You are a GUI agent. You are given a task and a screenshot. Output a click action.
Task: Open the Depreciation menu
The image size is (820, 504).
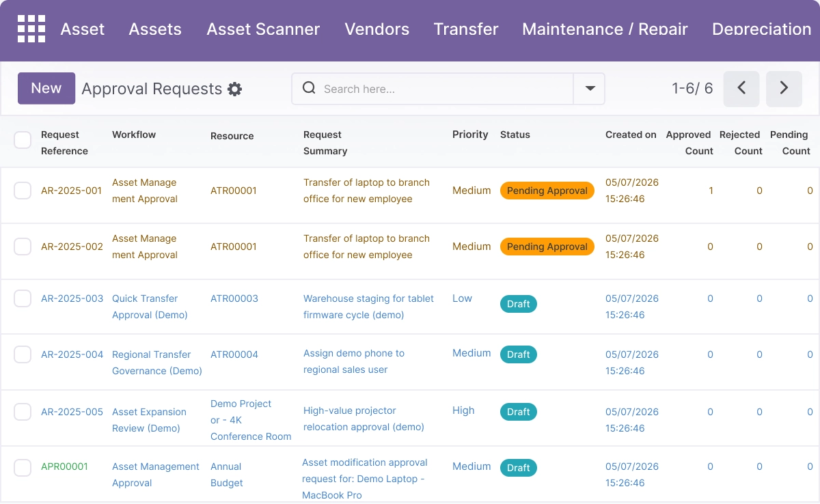click(x=762, y=29)
